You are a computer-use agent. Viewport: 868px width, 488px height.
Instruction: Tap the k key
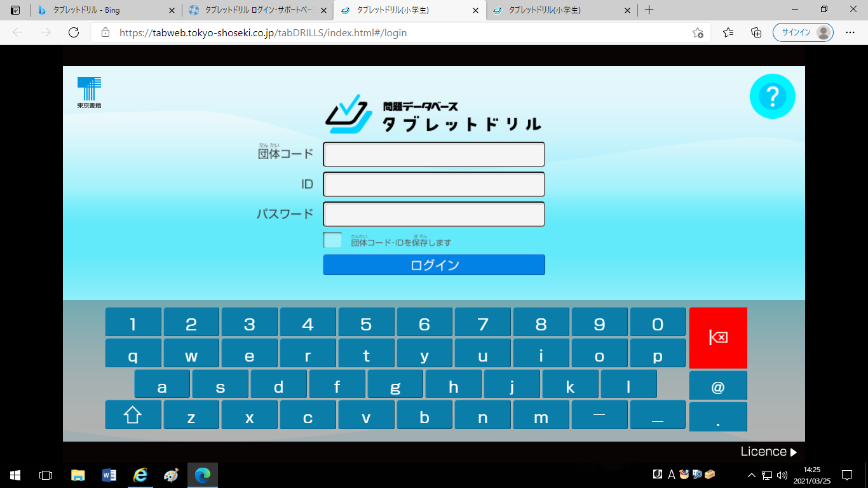point(570,384)
